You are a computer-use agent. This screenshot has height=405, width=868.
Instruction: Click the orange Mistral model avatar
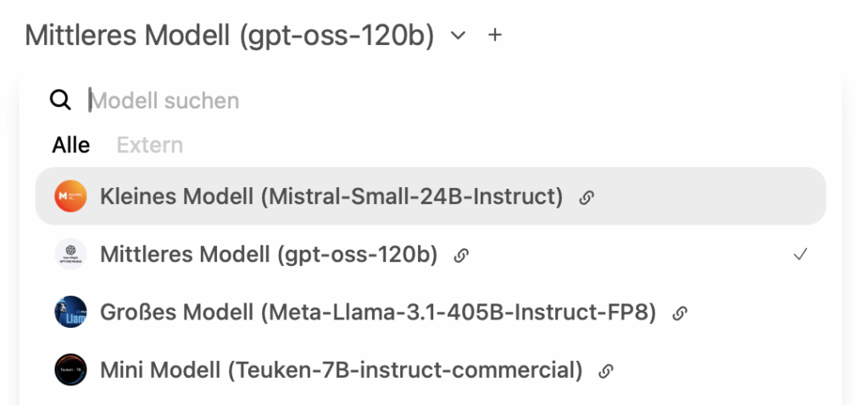[70, 197]
